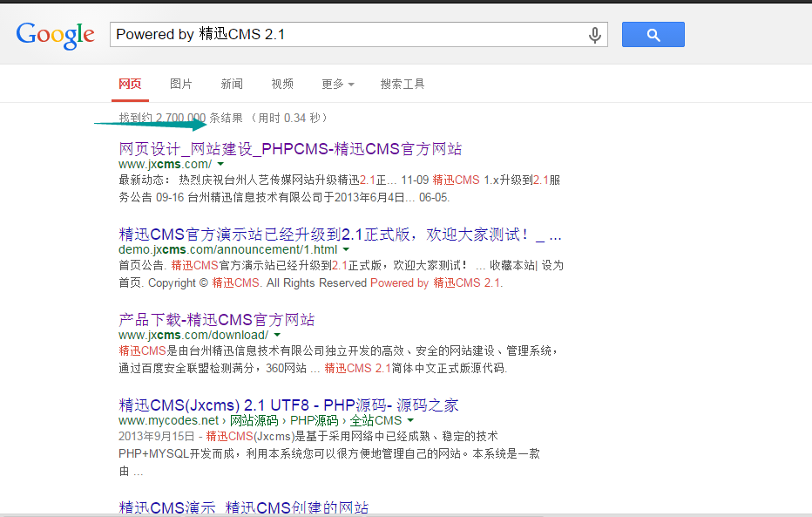812x517 pixels.
Task: Click the 网站源码 breadcrumb link
Action: 254,420
